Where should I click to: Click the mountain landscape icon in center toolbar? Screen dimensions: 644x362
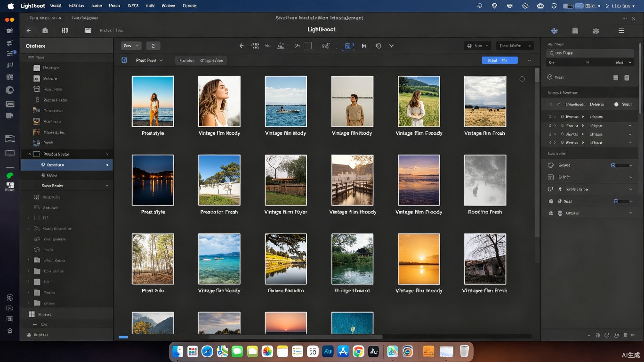coord(281,46)
